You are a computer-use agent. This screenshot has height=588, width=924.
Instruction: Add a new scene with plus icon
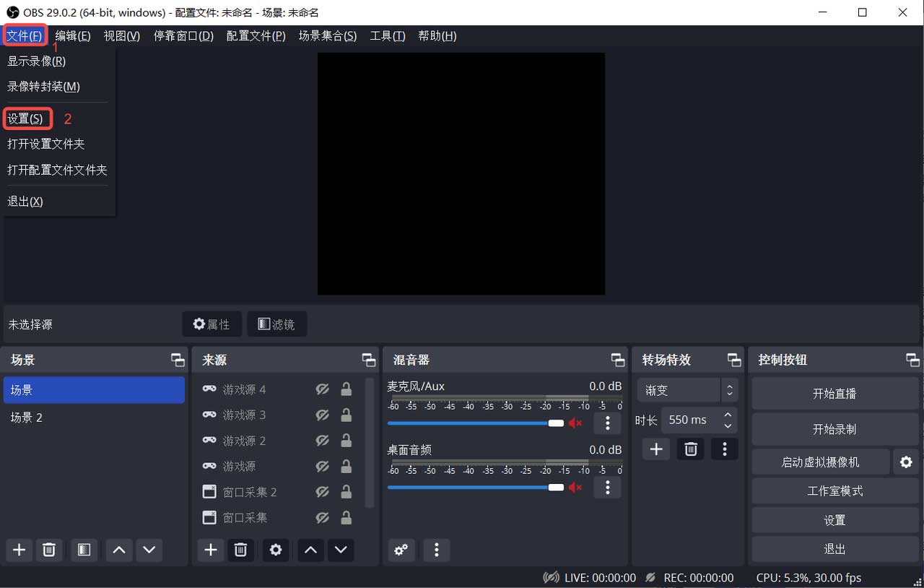[19, 550]
